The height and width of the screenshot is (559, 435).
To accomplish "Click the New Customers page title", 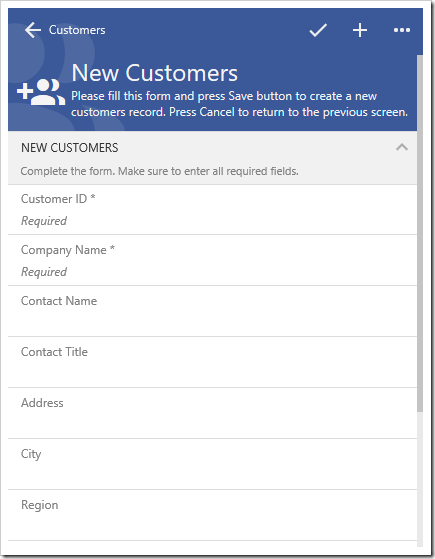I will [x=154, y=73].
